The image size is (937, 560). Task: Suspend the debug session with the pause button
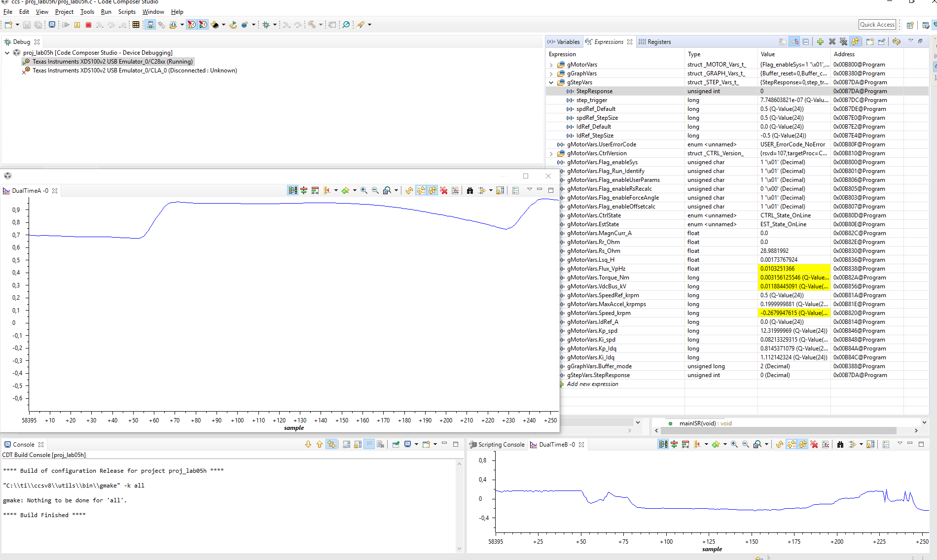77,25
